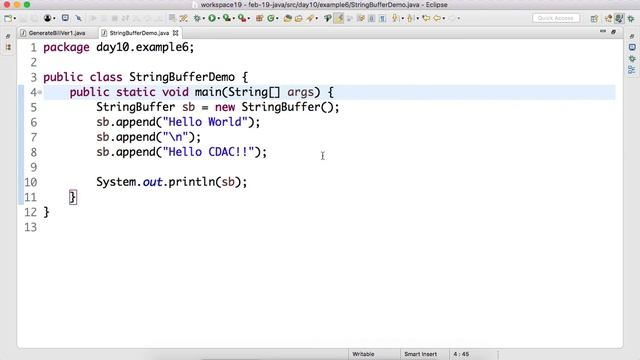Select the Java perspective button
This screenshot has width=640, height=360.
pos(619,19)
